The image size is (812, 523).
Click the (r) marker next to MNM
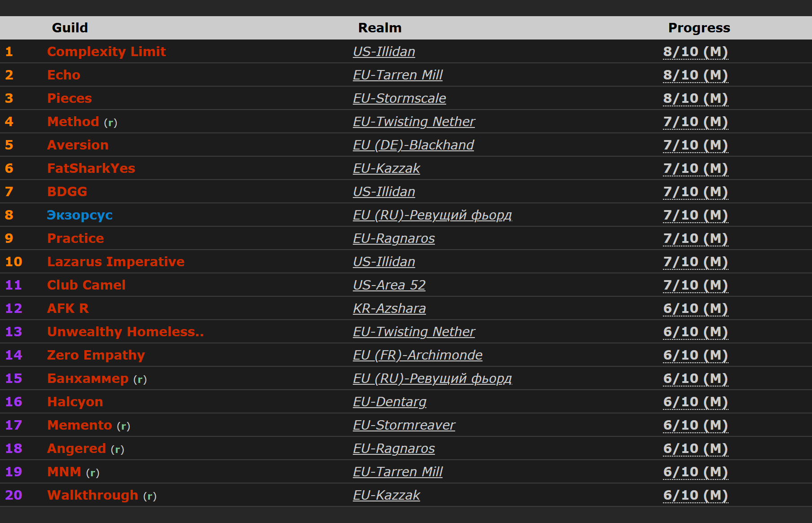(x=92, y=473)
